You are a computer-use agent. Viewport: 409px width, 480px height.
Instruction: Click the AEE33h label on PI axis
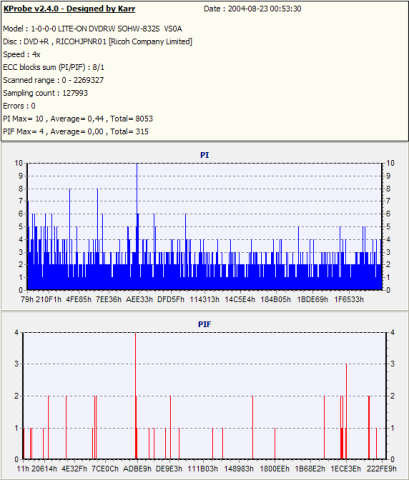pos(139,299)
